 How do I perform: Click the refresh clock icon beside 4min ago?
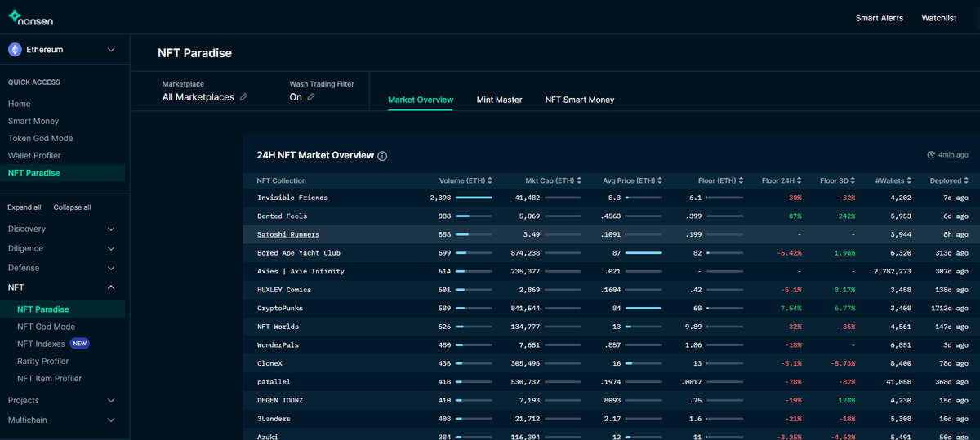point(931,155)
